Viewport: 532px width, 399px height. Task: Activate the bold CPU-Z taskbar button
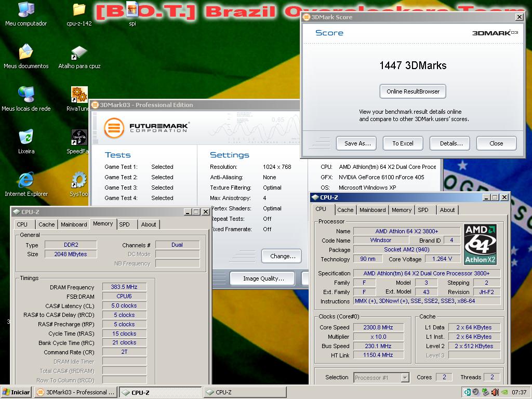tap(161, 392)
